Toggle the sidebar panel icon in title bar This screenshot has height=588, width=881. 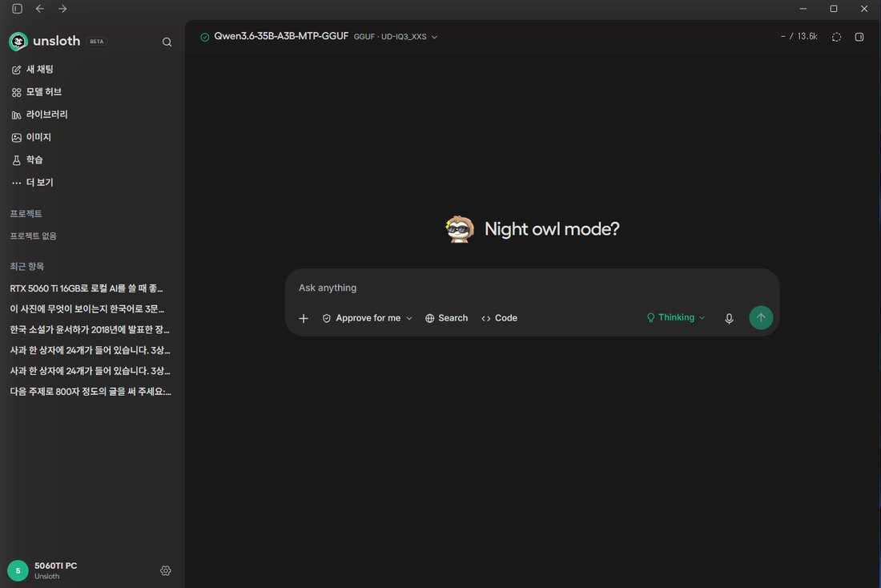18,9
